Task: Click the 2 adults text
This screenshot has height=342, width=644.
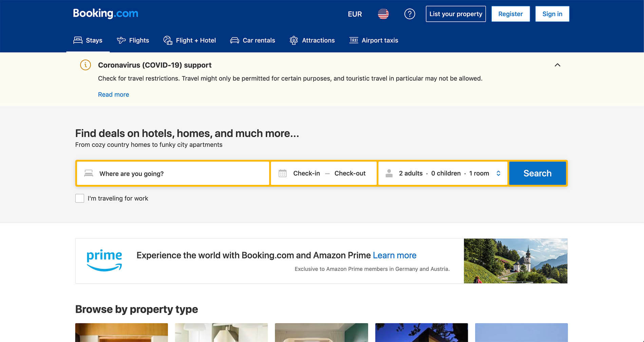Action: click(411, 173)
